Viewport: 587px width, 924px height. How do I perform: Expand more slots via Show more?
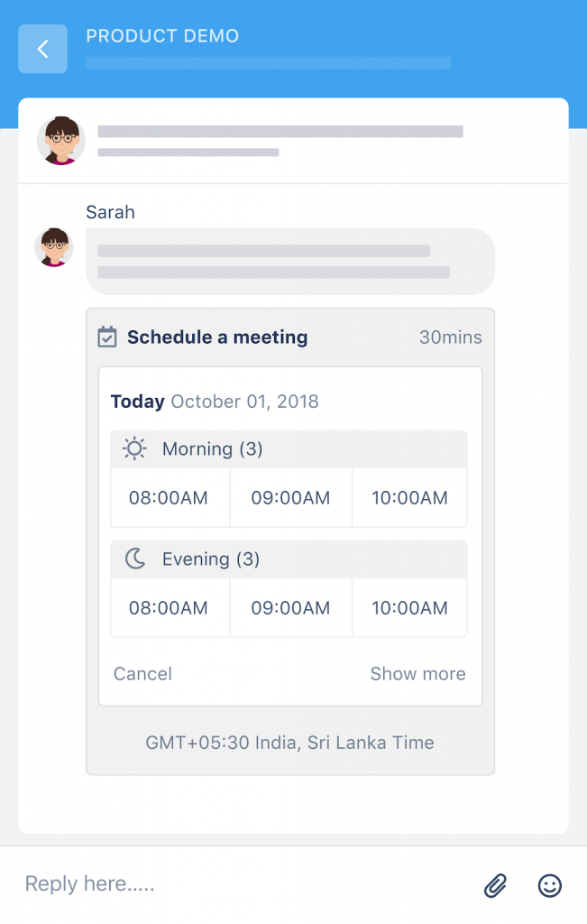click(x=417, y=673)
